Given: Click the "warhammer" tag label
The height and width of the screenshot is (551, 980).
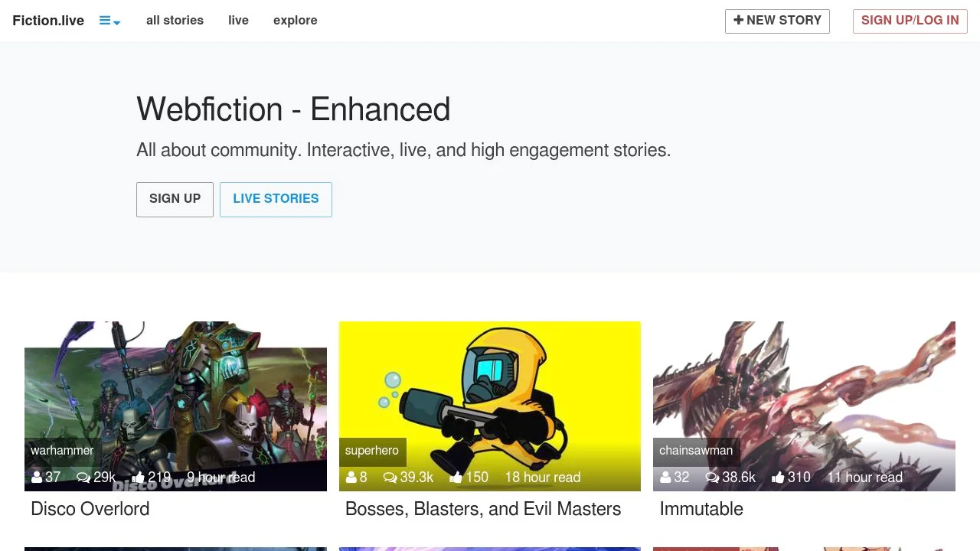Looking at the screenshot, I should click(62, 450).
